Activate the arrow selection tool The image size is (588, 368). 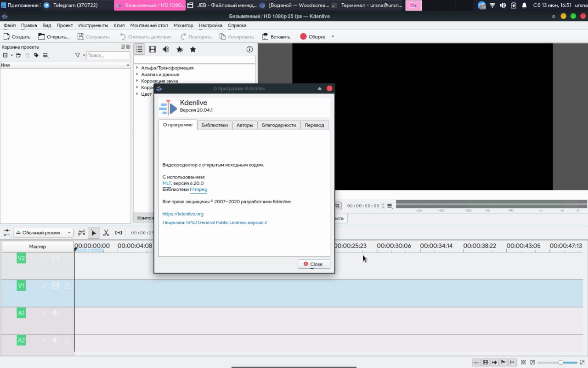[x=94, y=233]
